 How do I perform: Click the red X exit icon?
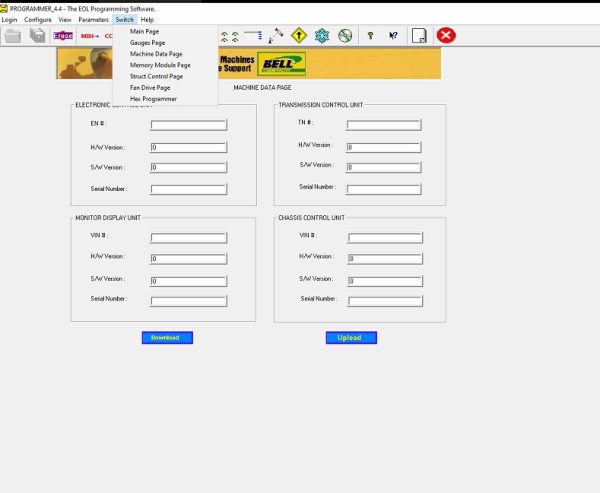coord(446,35)
